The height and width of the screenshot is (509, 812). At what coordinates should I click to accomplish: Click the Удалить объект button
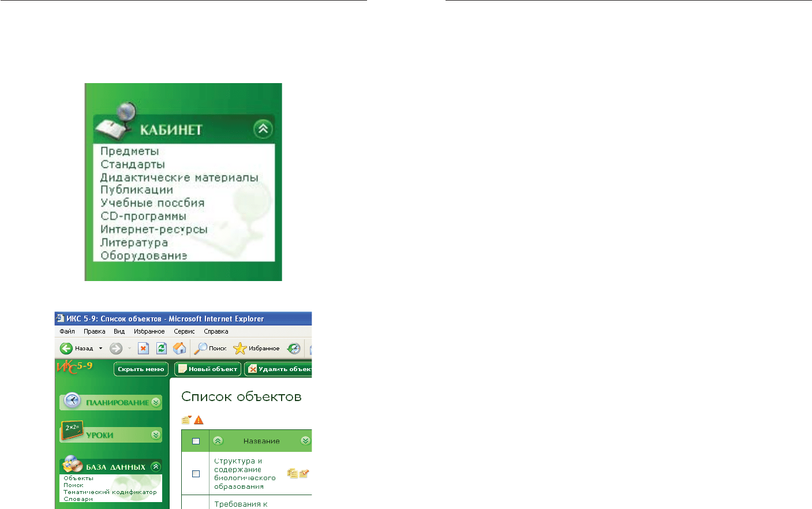278,369
